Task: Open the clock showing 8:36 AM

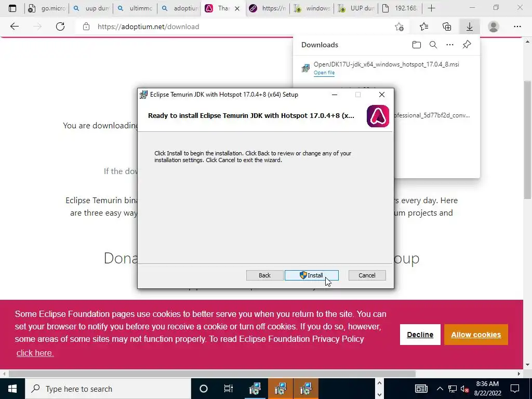Action: tap(487, 389)
